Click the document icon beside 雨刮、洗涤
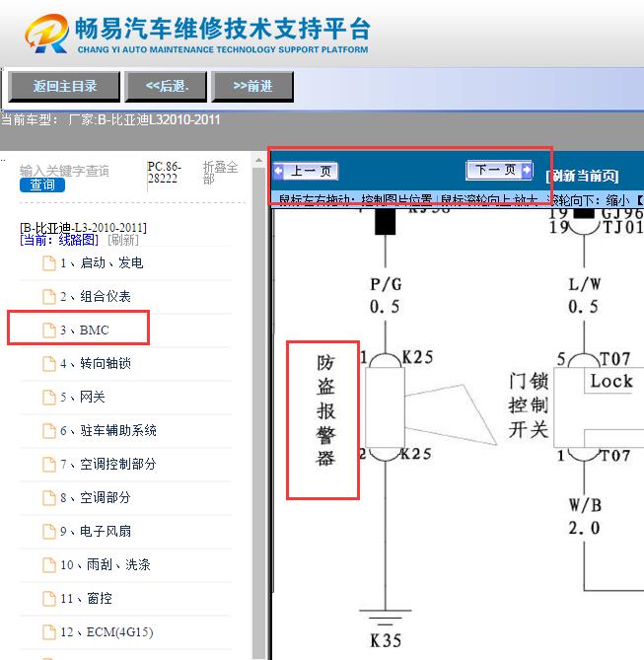644x660 pixels. coord(49,565)
